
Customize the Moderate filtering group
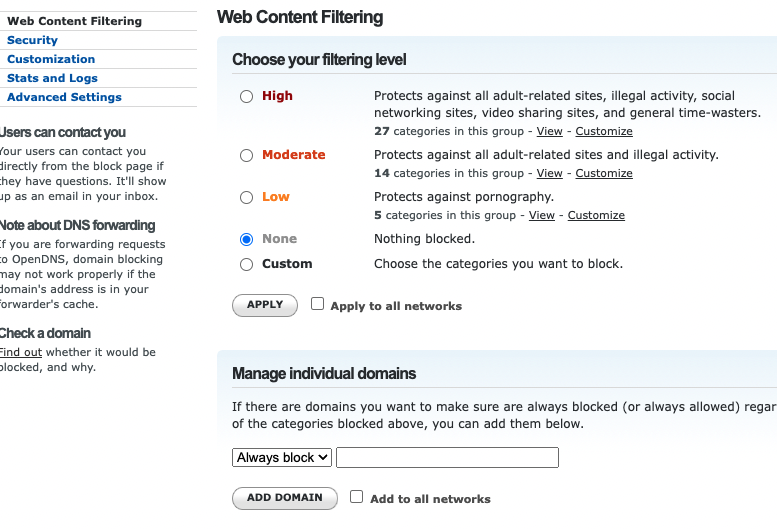pos(604,173)
